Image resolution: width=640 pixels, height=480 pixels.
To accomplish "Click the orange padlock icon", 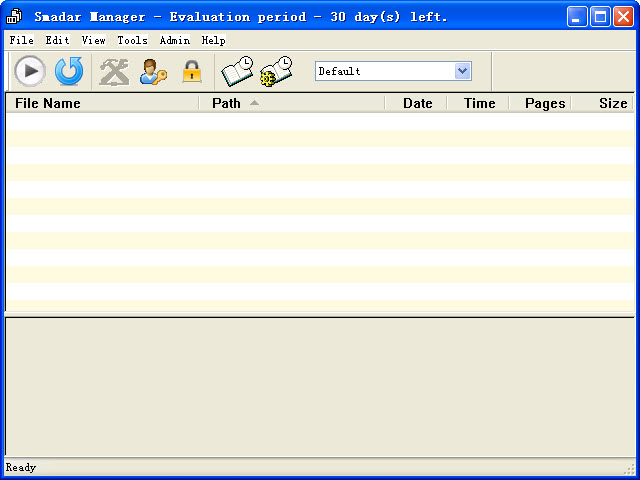I will [191, 71].
